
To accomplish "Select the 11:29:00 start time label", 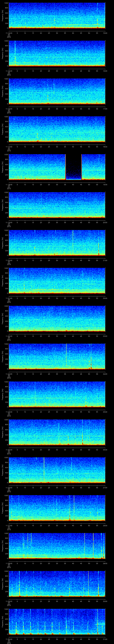I will coord(9,601).
